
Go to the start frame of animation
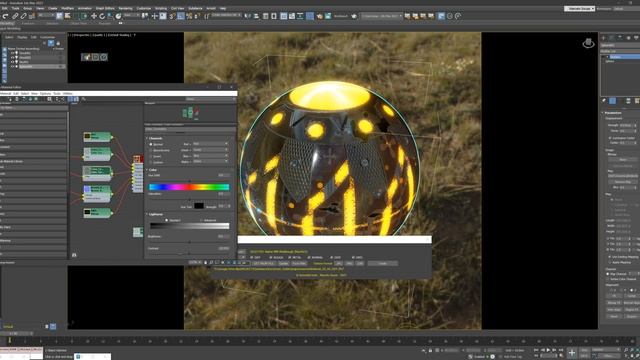coord(536,350)
